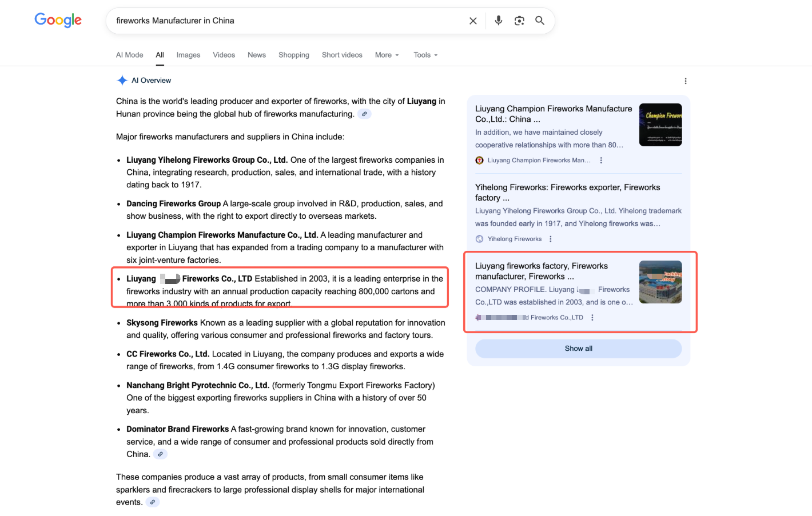Clear the search query with the X icon
This screenshot has width=812, height=516.
pos(473,21)
